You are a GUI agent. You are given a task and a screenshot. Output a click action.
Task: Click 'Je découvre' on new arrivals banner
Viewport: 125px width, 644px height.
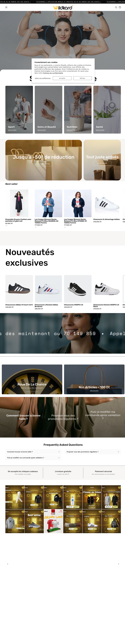[x=102, y=163]
